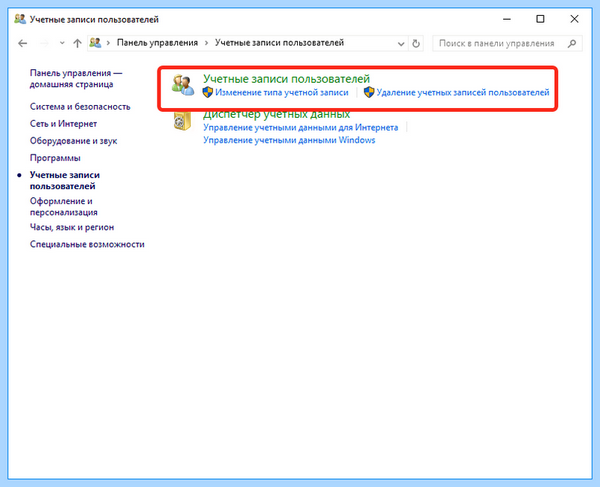Refresh the Control Panel page

(x=416, y=44)
